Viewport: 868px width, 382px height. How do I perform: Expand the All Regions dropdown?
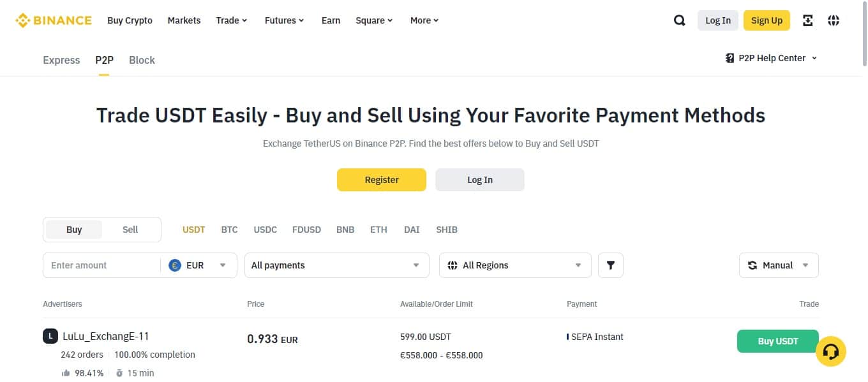click(x=515, y=265)
